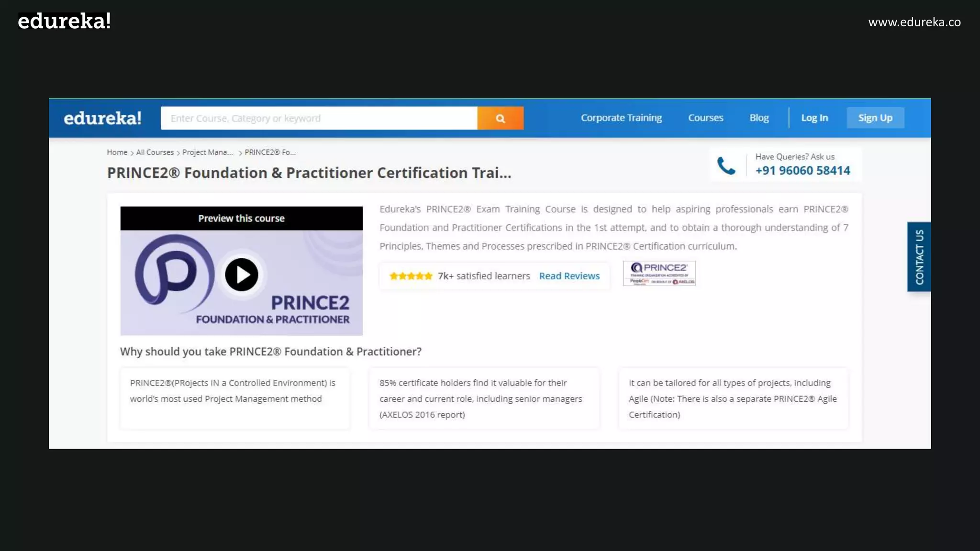This screenshot has height=551, width=980.
Task: Click Project Mana... in the breadcrumb
Action: coord(207,152)
